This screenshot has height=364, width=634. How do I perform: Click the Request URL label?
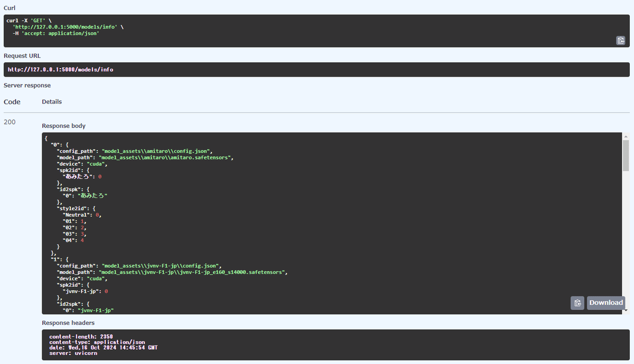(22, 55)
